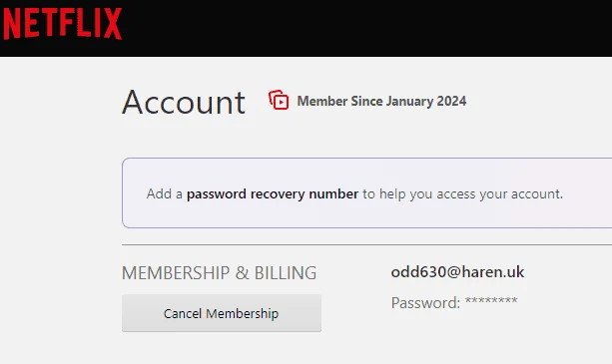
Task: Click the letter N of Netflix logo
Action: (12, 24)
